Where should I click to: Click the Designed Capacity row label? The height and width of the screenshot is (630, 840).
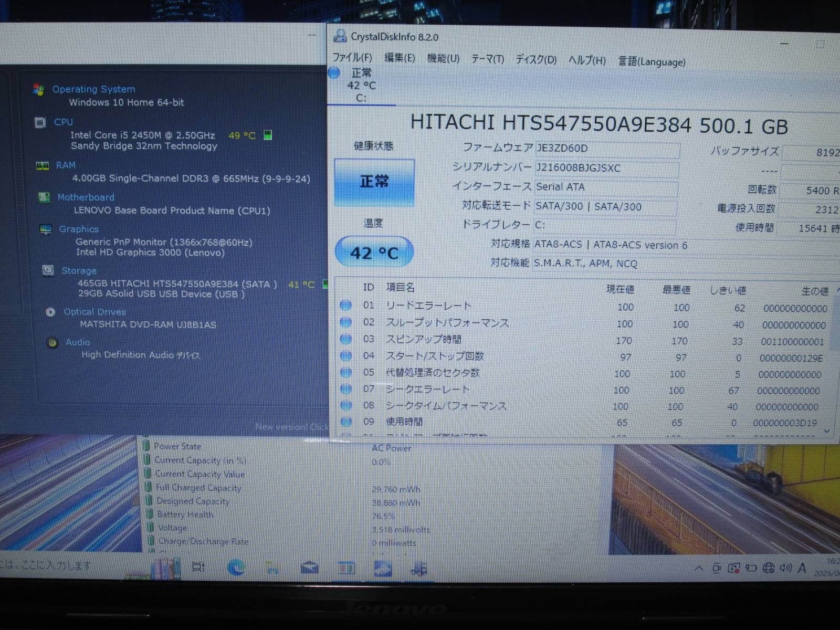pos(193,501)
